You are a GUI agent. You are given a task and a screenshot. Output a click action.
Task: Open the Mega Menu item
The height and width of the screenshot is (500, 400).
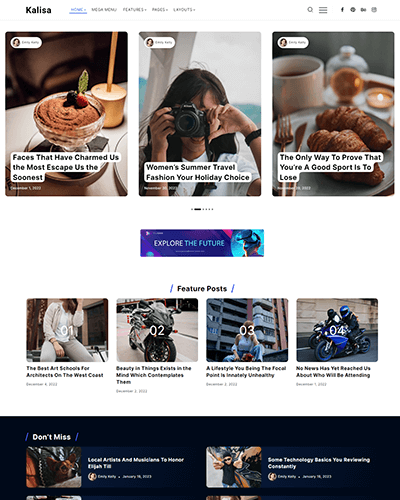[x=104, y=10]
